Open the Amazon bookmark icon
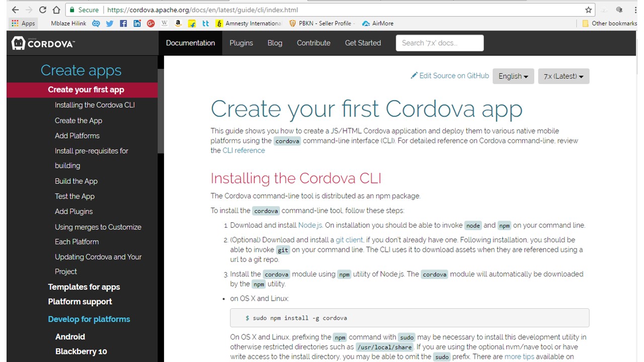Viewport: 644px width, 362px height. (x=178, y=23)
